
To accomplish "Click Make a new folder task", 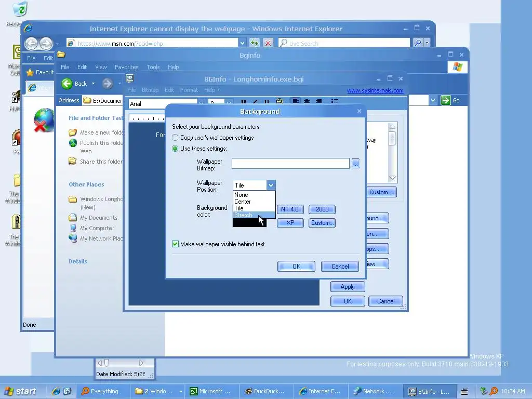I will [96, 132].
